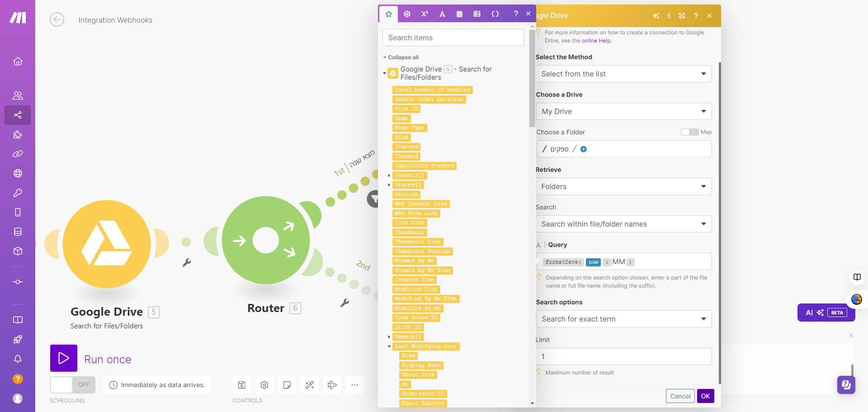Toggle the Map switch for Choose a Folder
Image resolution: width=868 pixels, height=412 pixels.
[x=689, y=132]
